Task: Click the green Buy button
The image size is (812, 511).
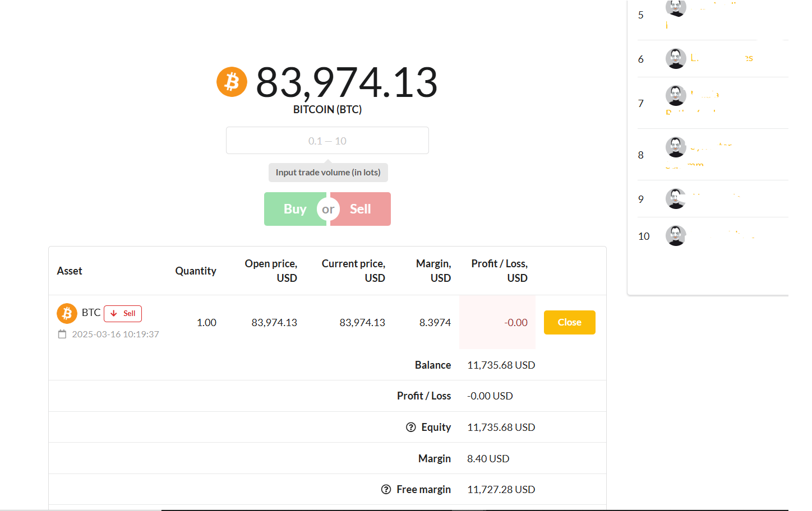Action: pyautogui.click(x=295, y=209)
